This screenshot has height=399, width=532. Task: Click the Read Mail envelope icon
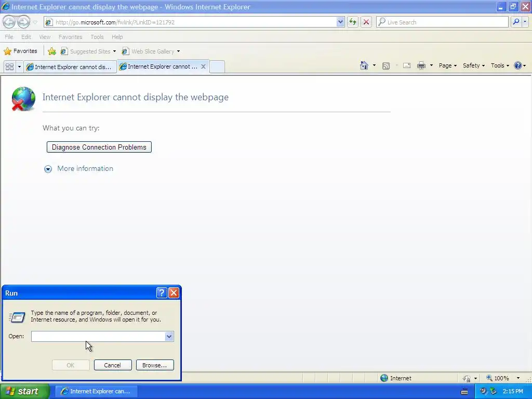406,65
